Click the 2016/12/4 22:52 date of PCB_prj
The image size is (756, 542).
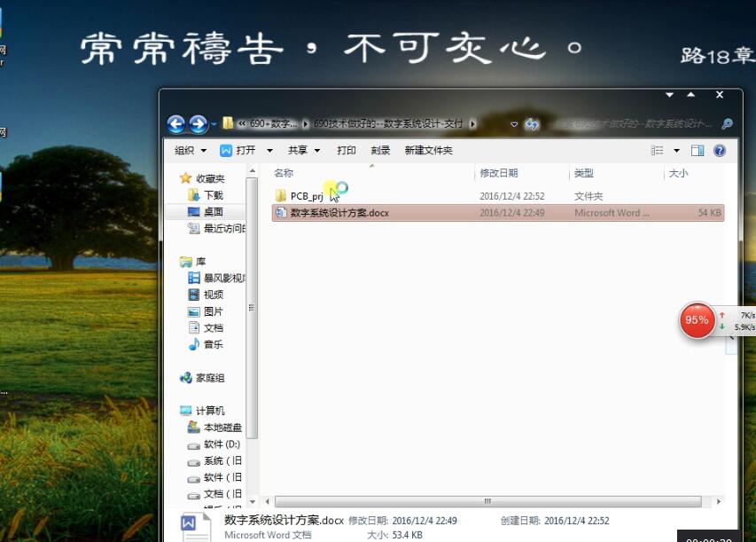(511, 196)
